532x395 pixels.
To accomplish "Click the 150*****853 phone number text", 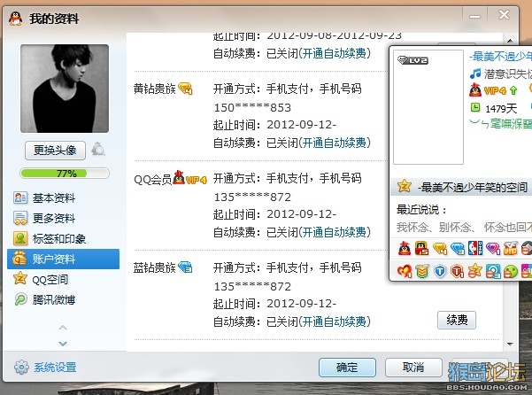I will coord(252,107).
